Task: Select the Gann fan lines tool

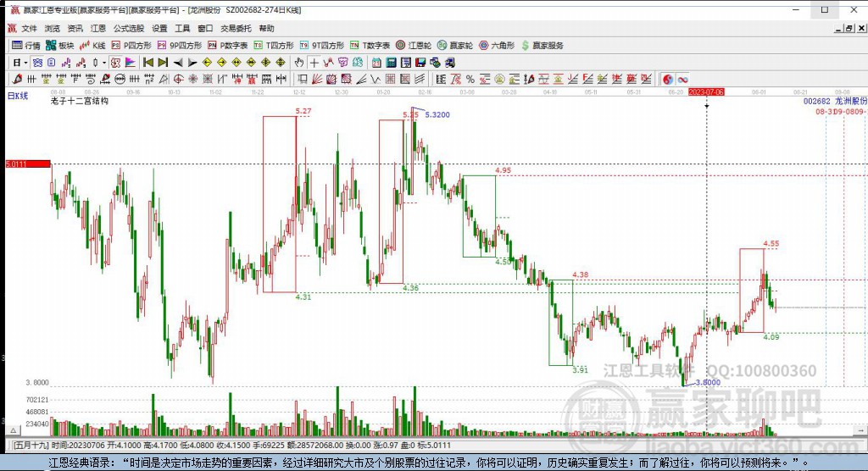Action: 317,79
